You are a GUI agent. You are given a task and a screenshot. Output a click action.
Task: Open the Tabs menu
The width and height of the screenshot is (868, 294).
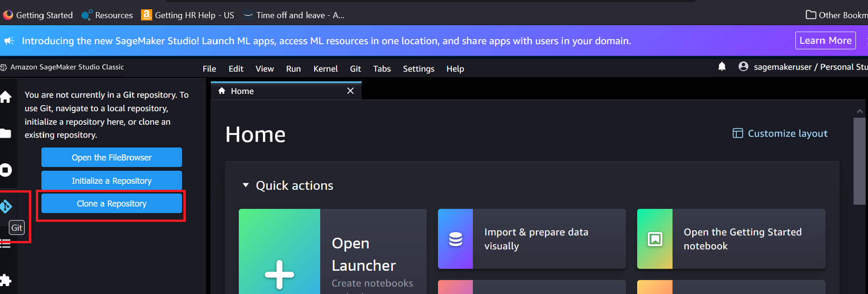(382, 69)
